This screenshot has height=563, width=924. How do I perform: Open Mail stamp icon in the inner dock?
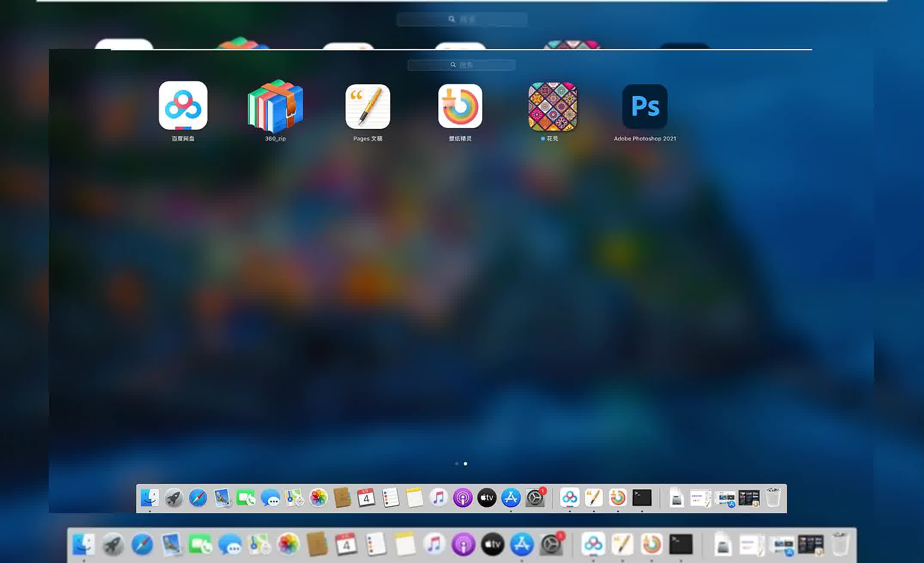tap(222, 498)
